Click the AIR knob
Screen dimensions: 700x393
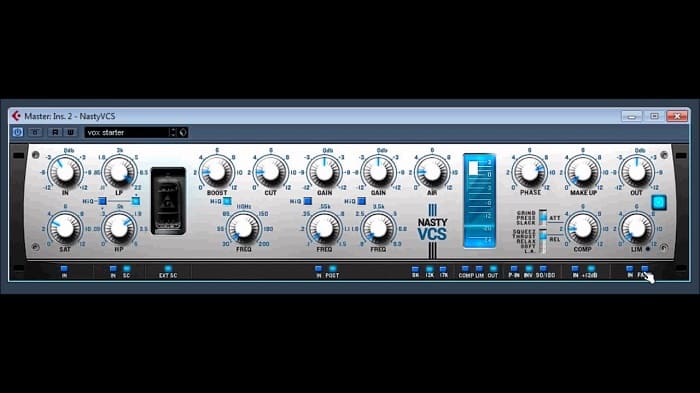pos(432,172)
